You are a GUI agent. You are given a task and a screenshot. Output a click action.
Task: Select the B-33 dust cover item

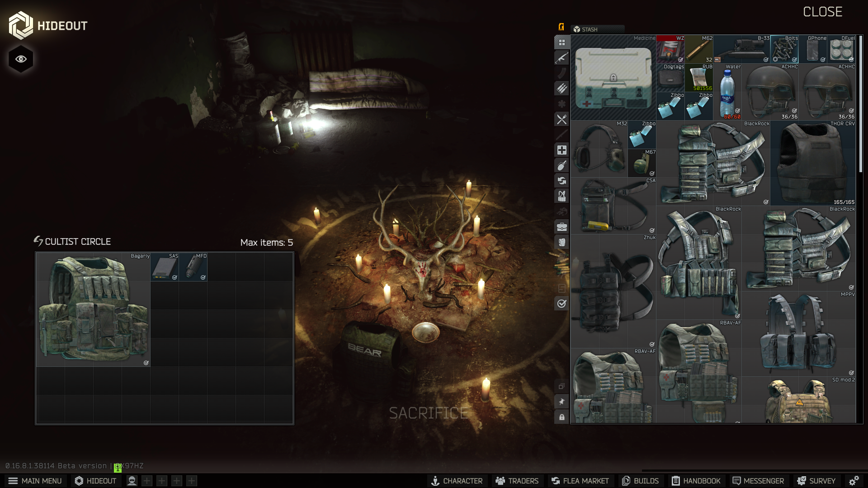(742, 49)
